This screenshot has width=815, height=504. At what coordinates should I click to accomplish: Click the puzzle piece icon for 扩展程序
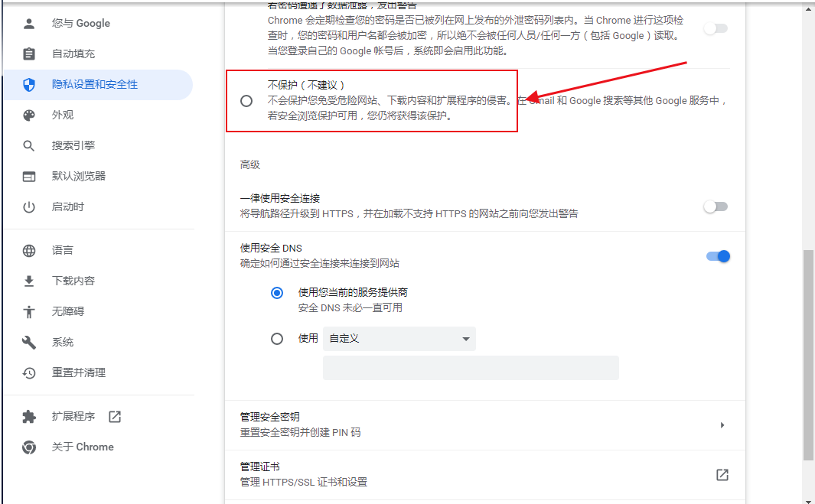[x=29, y=416]
